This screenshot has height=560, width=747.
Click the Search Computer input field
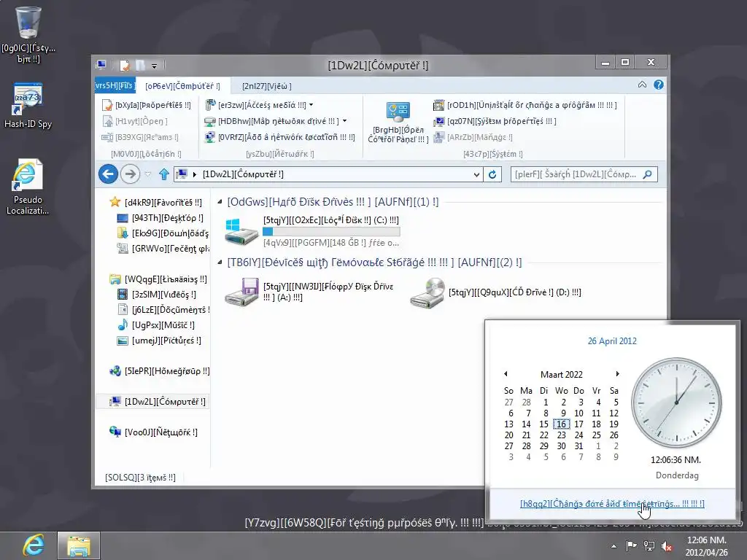point(576,174)
